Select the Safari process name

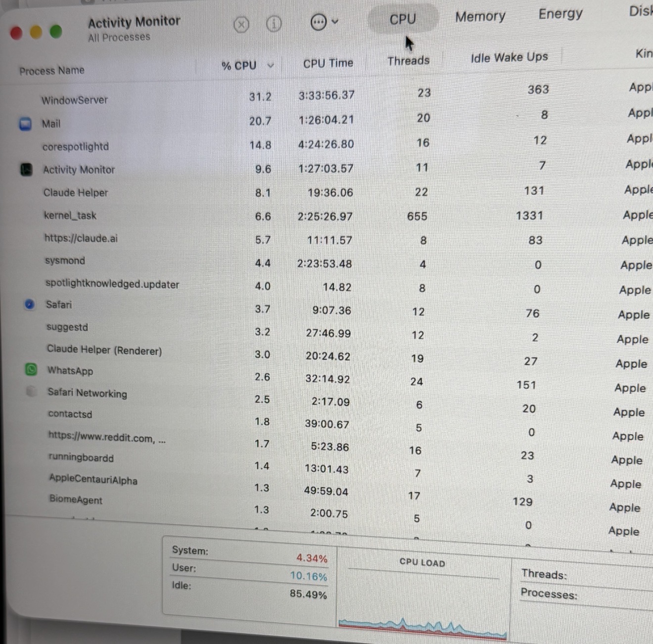tap(59, 305)
